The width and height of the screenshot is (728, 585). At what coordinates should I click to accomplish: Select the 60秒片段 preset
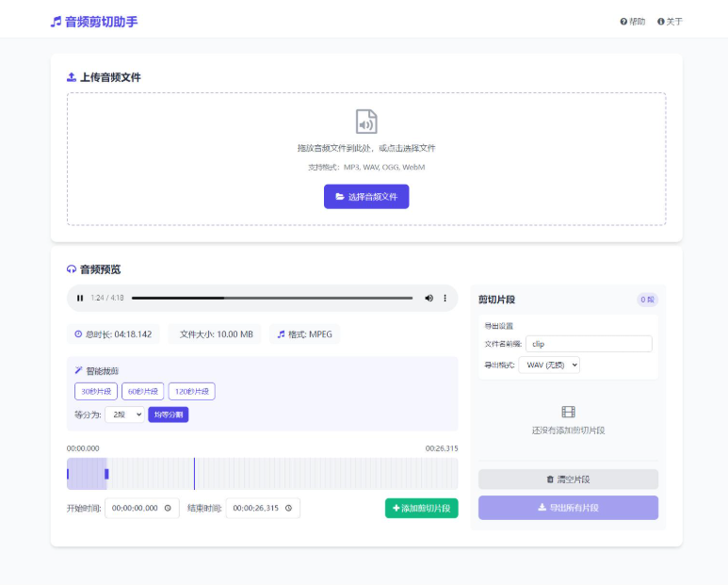tap(143, 391)
